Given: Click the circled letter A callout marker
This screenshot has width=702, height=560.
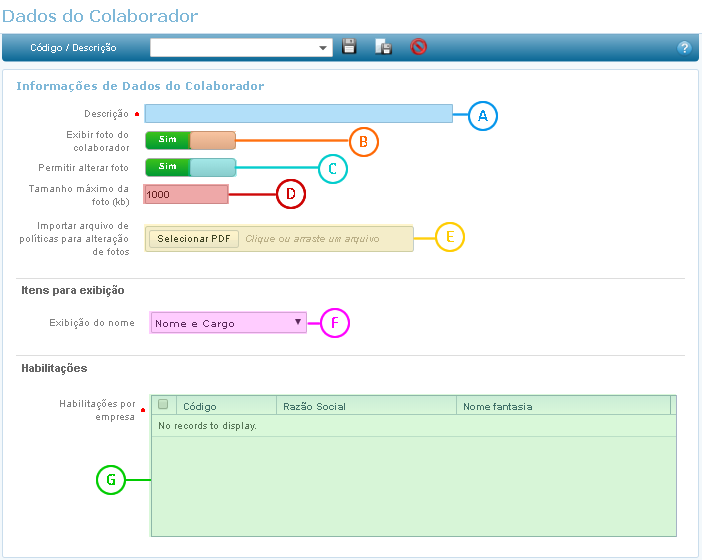Looking at the screenshot, I should tap(483, 115).
